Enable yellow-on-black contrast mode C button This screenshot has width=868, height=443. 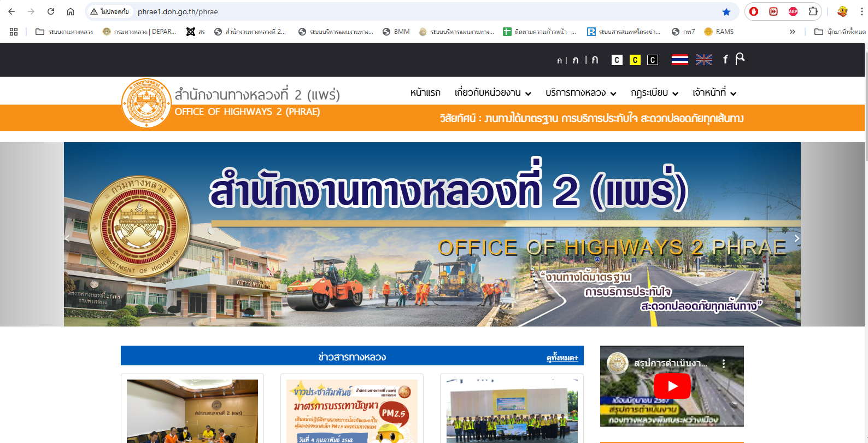(x=635, y=60)
